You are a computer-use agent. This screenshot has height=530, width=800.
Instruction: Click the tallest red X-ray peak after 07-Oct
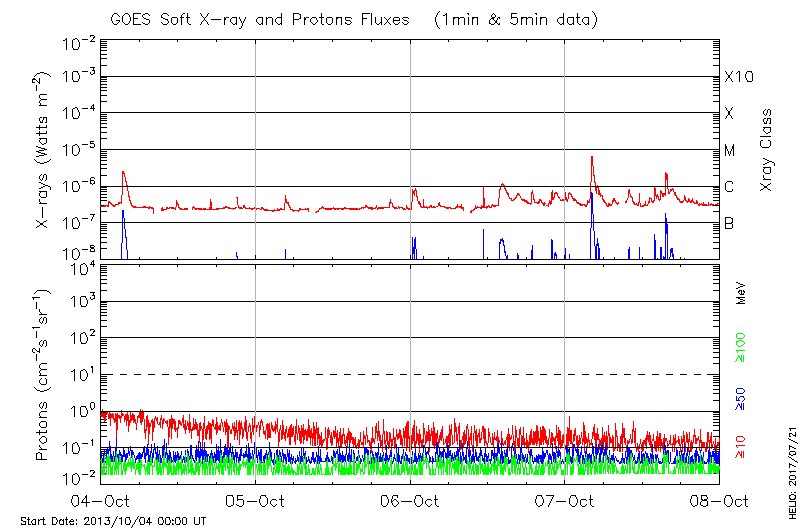(592, 158)
